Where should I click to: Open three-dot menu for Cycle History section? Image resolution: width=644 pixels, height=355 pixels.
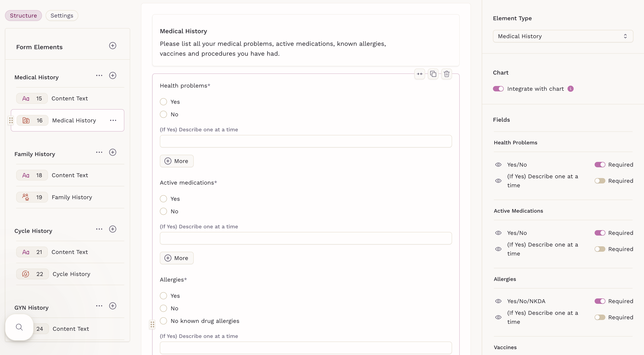pos(99,229)
